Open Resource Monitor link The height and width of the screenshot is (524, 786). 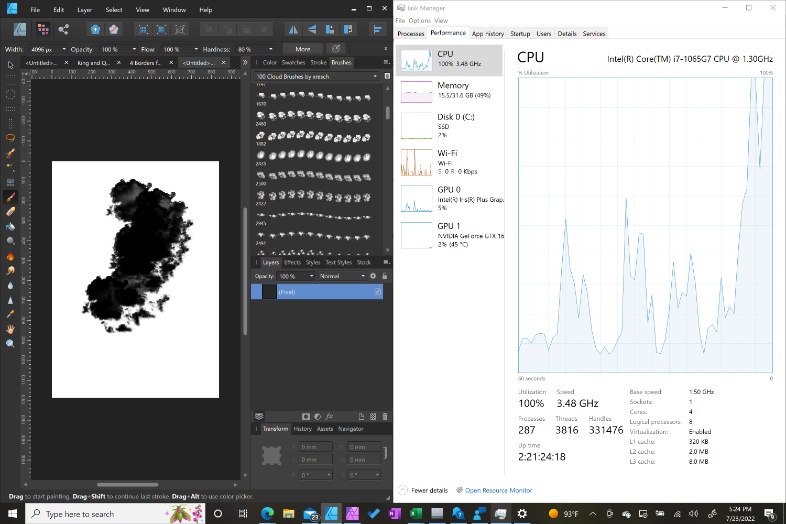[x=498, y=490]
